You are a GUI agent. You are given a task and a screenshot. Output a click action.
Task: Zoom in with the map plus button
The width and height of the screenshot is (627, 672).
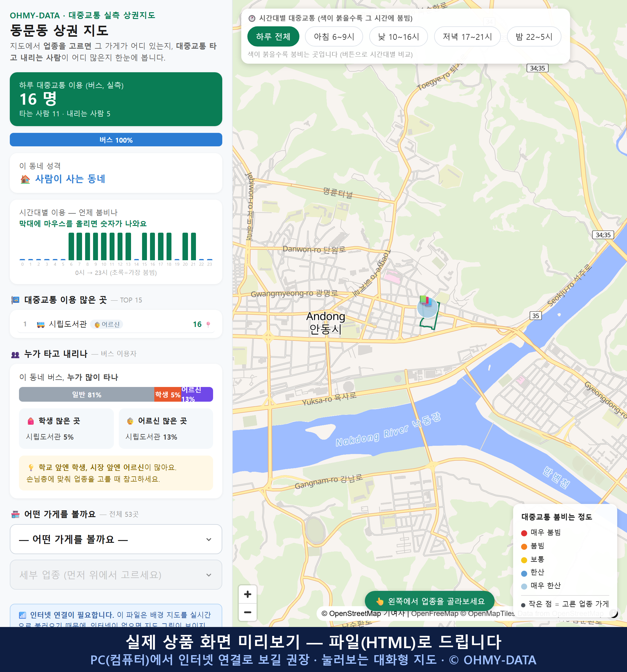click(x=247, y=594)
